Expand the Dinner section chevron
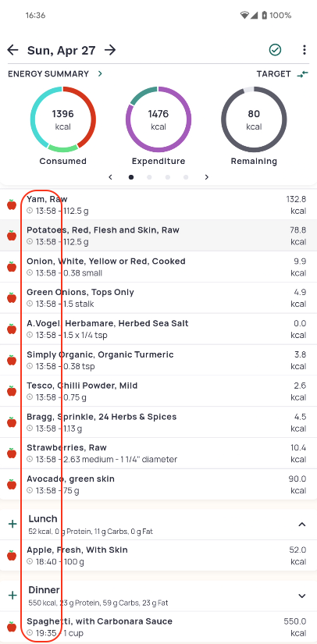Viewport: 317px width, 644px height. 302,596
